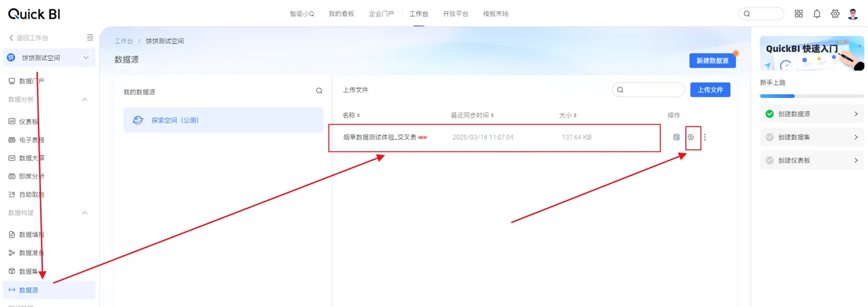Click the search icon in 我的数据源 panel

coord(319,91)
